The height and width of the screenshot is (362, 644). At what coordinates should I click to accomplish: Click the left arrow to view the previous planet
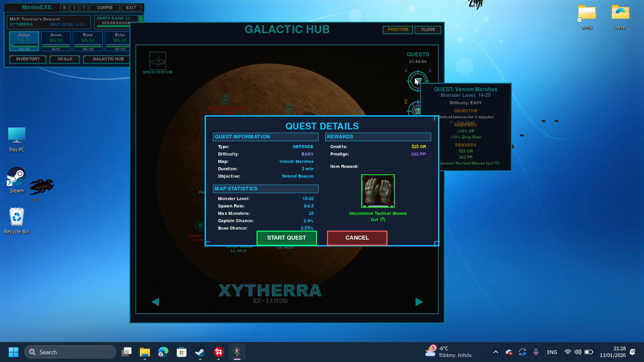tap(155, 302)
